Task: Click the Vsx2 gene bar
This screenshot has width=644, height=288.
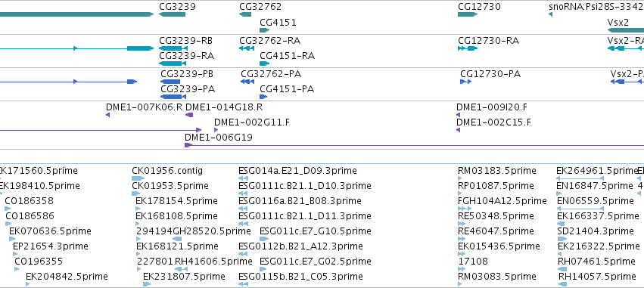Action: coord(626,30)
